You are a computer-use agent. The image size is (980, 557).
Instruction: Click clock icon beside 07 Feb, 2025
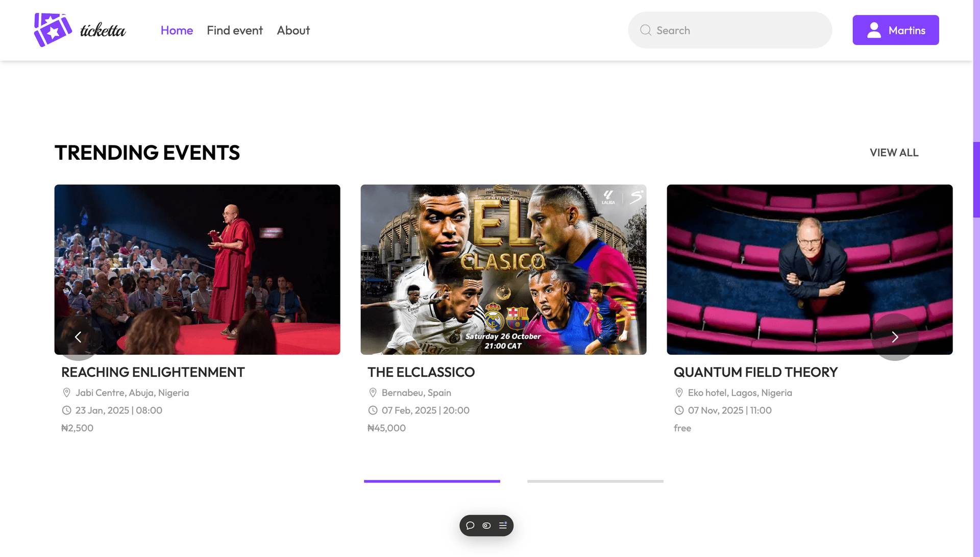373,410
